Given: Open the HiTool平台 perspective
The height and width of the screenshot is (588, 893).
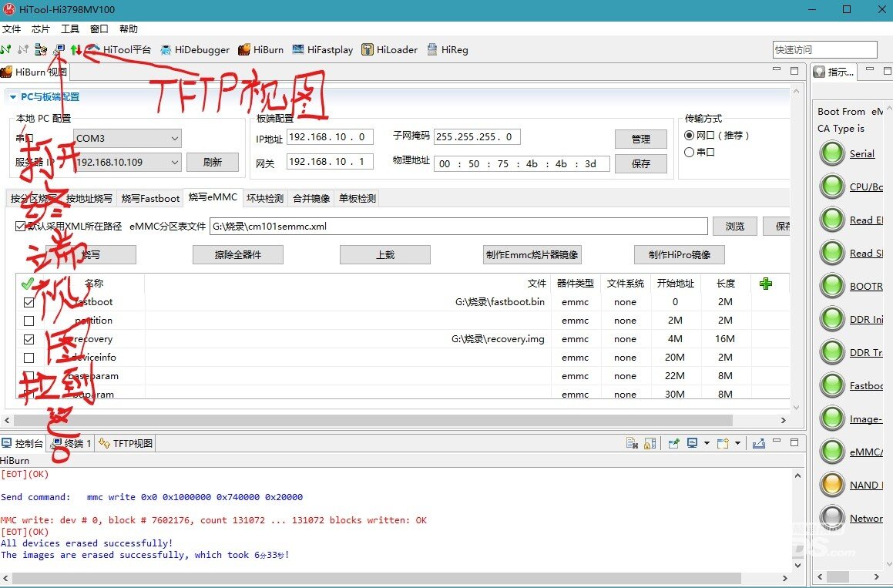Looking at the screenshot, I should 119,49.
